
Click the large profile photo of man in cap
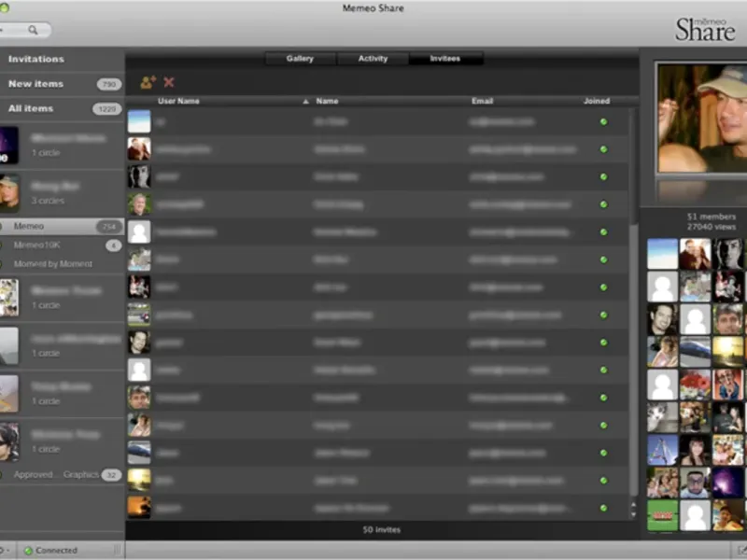702,119
